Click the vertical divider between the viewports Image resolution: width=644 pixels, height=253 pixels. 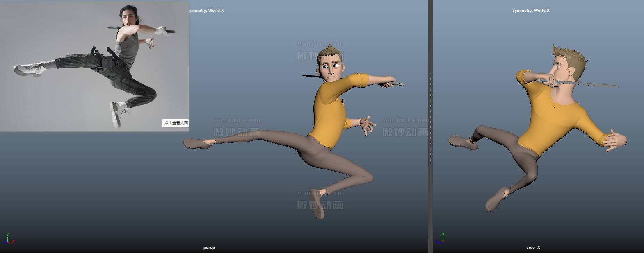click(430, 123)
